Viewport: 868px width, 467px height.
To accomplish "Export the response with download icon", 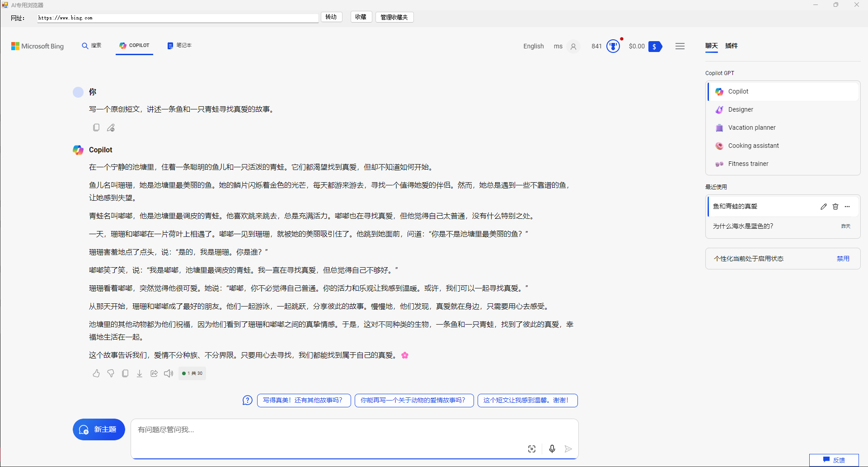I will pos(140,373).
